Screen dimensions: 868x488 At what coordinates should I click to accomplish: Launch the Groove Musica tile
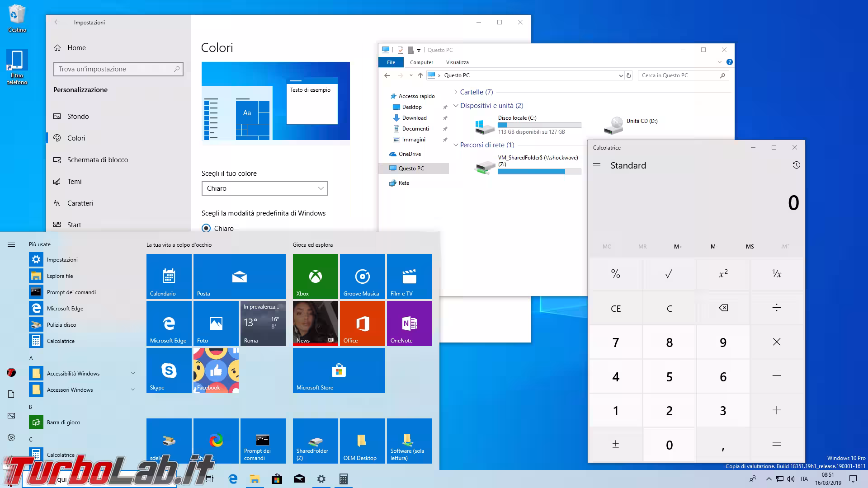coord(362,276)
